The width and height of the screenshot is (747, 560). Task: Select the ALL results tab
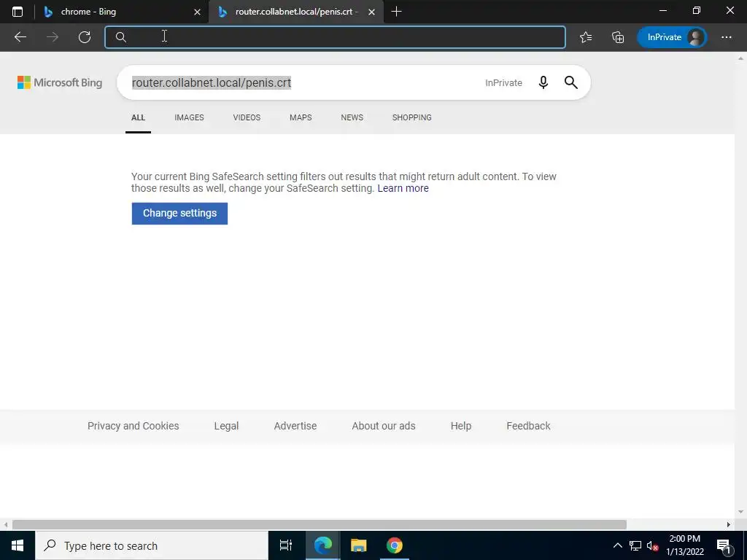[x=138, y=117]
